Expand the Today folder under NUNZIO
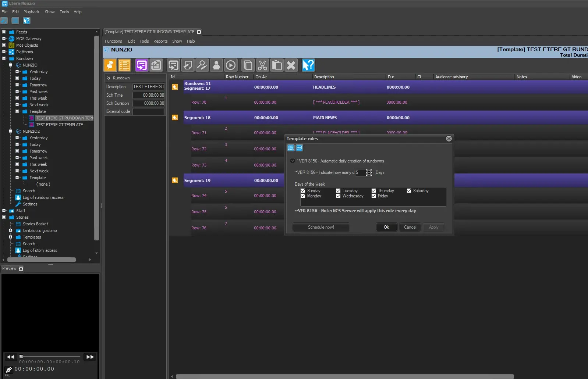The image size is (588, 379). click(x=17, y=78)
